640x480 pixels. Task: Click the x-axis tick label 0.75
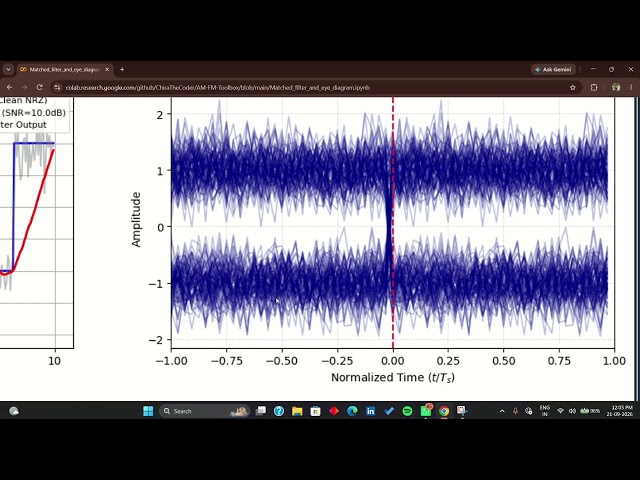(x=559, y=361)
